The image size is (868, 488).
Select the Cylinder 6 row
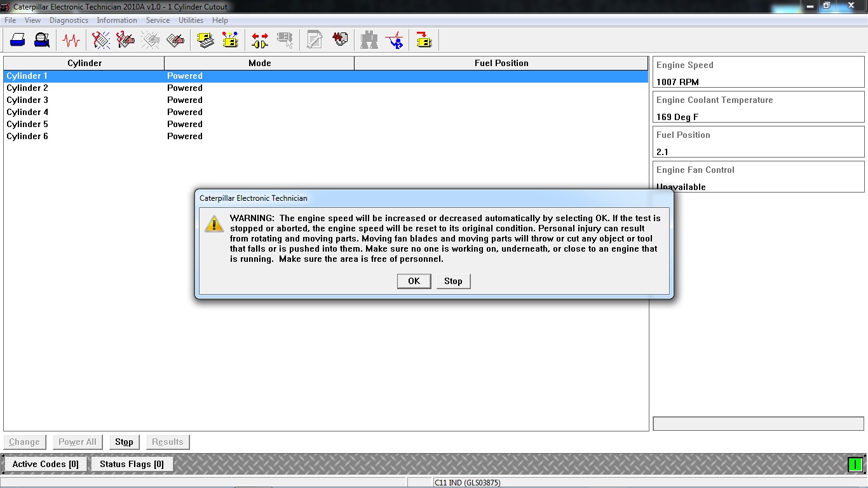(326, 136)
